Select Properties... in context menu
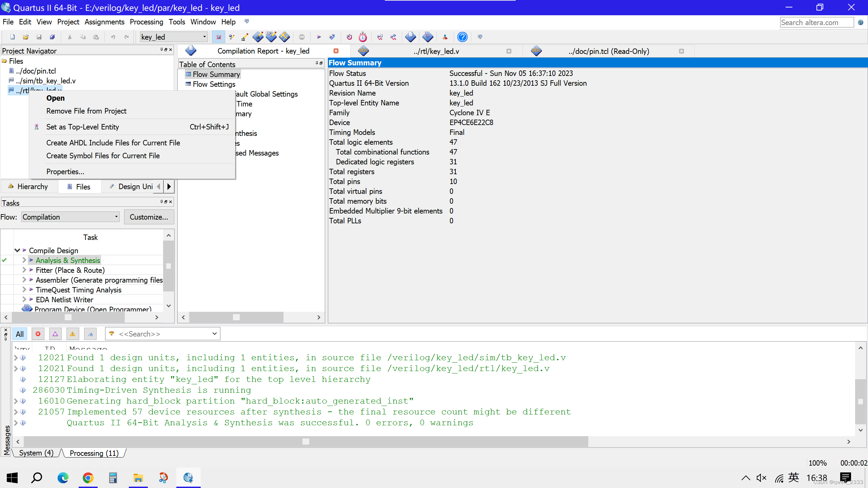The height and width of the screenshot is (488, 868). (65, 171)
